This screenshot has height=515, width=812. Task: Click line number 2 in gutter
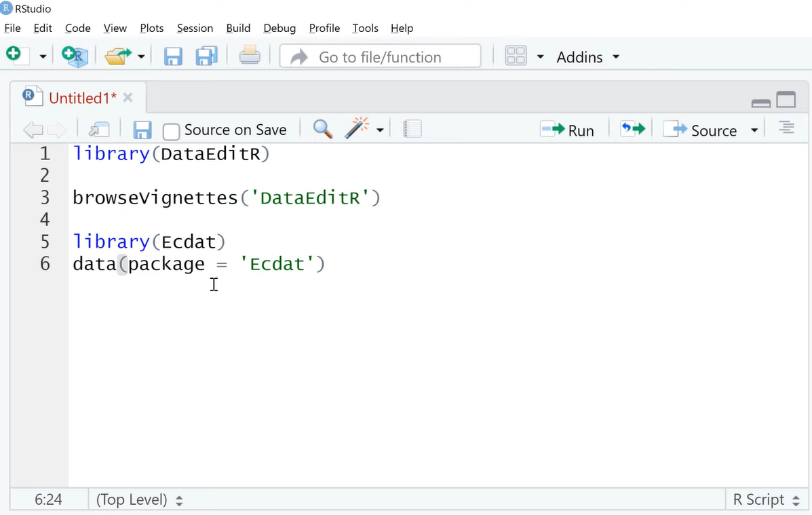45,176
